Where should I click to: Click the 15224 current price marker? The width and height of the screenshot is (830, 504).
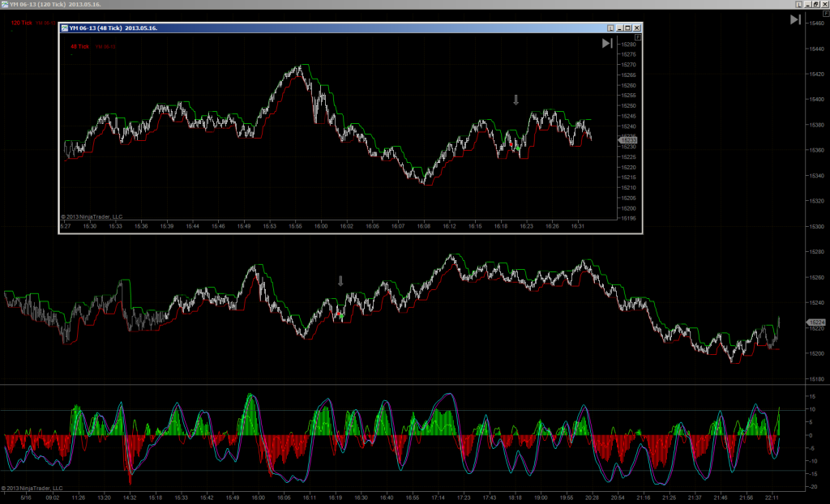point(815,322)
